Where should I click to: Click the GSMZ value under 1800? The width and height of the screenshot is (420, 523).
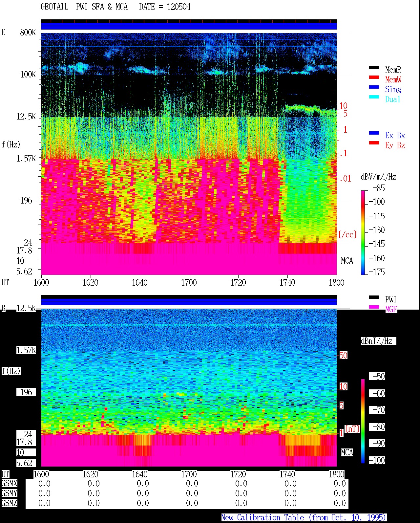coord(340,503)
